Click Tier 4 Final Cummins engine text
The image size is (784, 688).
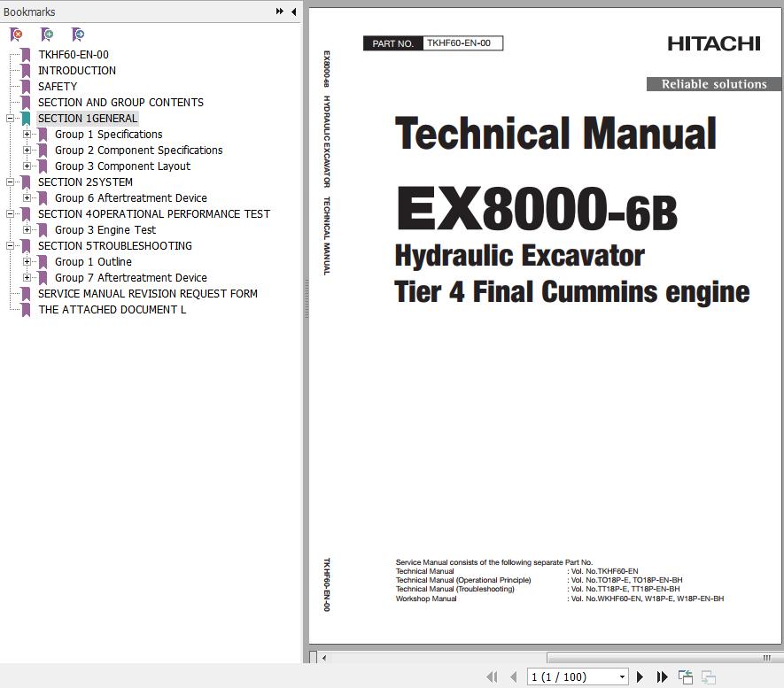572,292
